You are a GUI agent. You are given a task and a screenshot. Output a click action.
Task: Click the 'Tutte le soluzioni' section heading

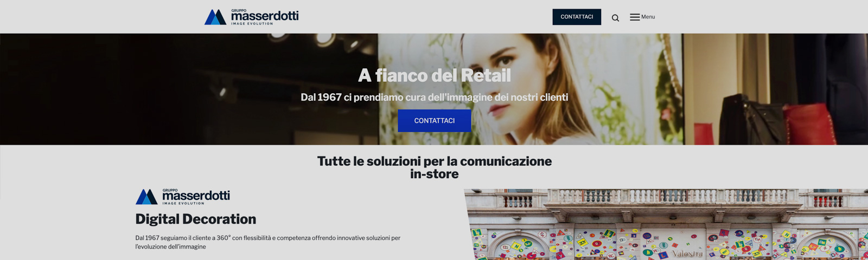(x=435, y=167)
